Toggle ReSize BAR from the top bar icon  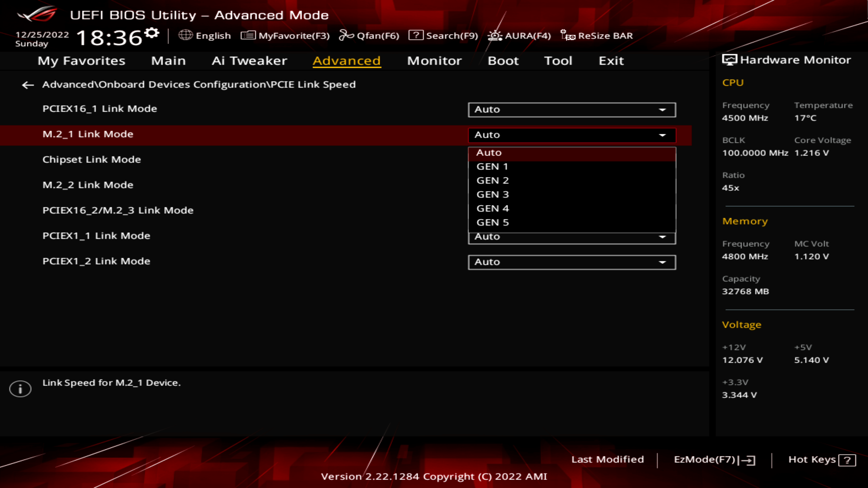point(568,35)
